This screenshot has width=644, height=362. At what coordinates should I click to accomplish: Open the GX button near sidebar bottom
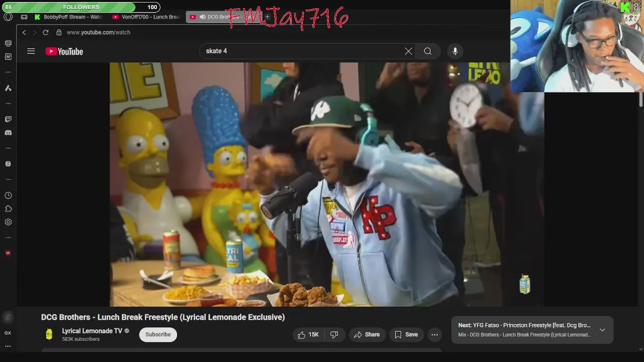[x=8, y=333]
